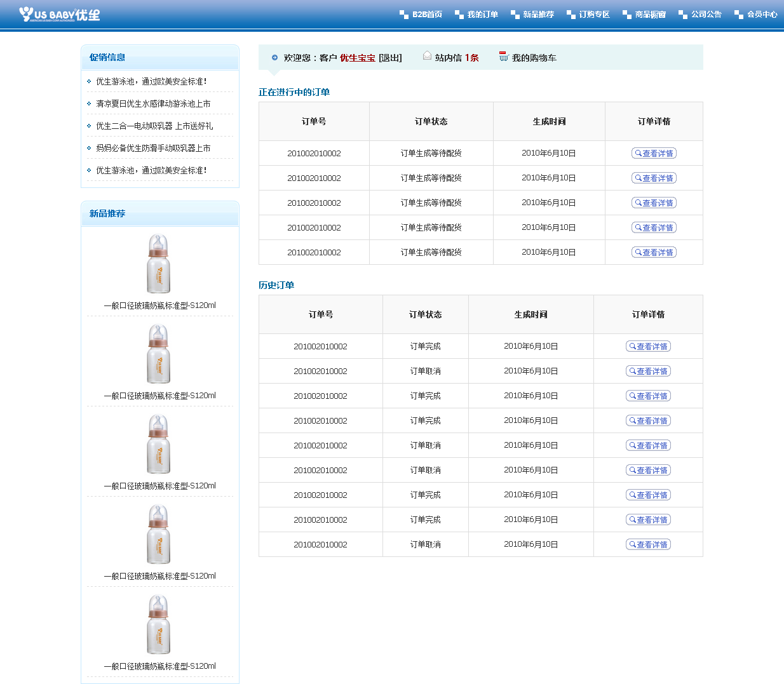Open 我的购物车 link

pos(534,58)
